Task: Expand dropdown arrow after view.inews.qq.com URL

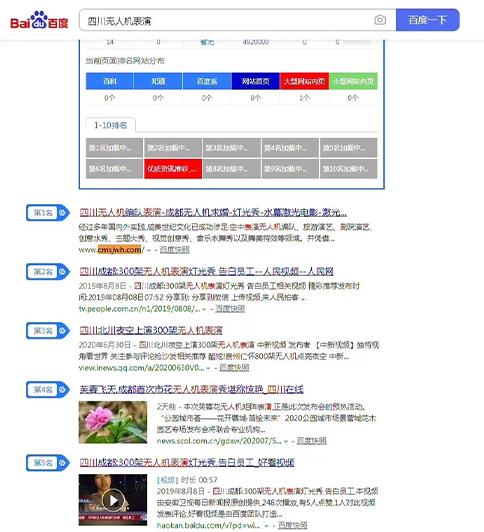Action: (x=208, y=368)
